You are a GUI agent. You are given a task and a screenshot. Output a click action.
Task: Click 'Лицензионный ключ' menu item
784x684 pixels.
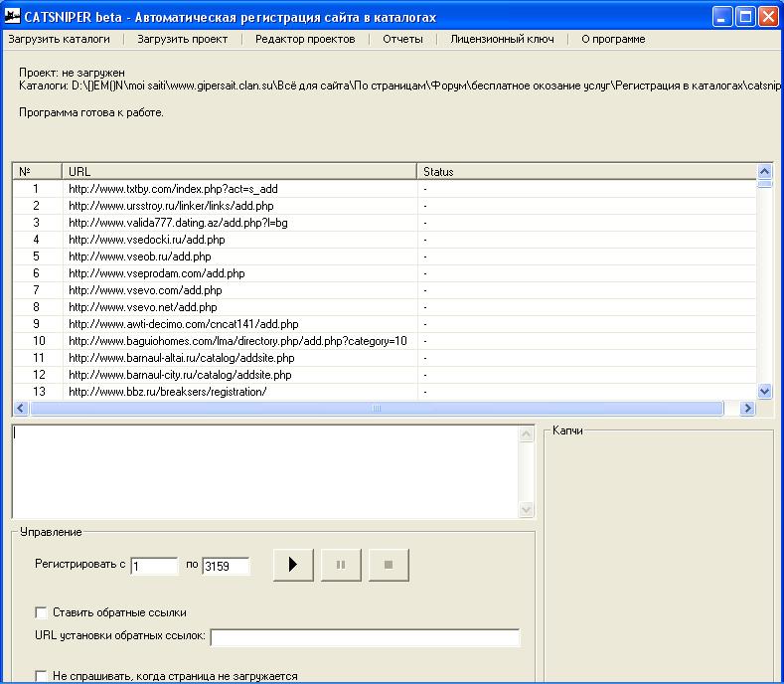tap(502, 39)
